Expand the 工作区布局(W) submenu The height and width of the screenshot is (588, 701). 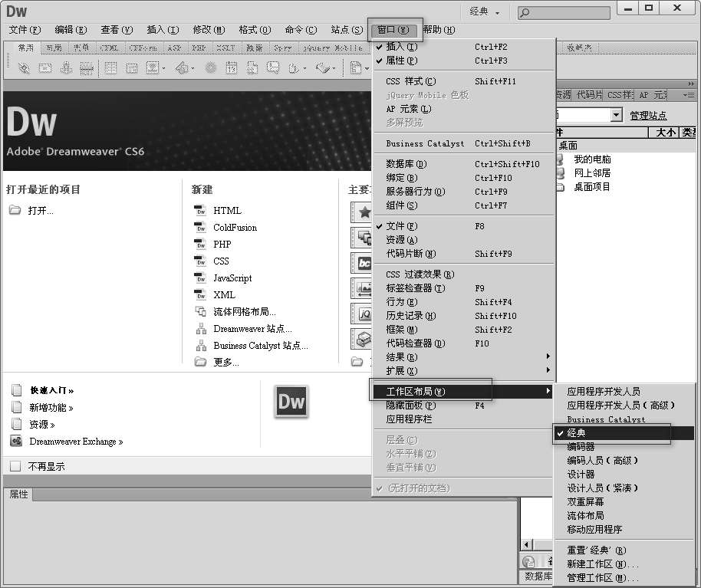click(463, 392)
